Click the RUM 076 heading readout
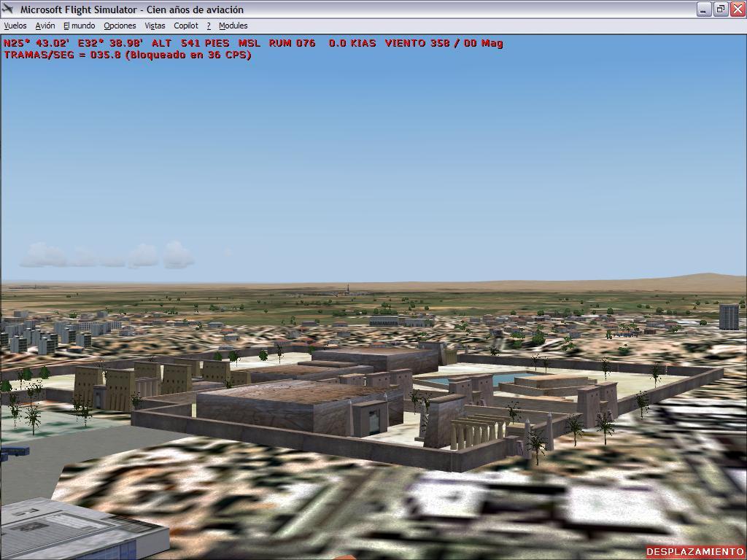 292,43
